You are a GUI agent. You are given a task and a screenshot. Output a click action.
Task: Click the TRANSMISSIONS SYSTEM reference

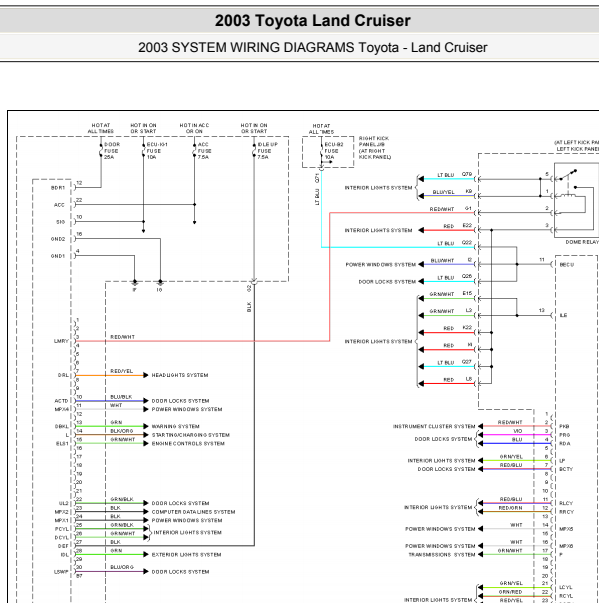[x=441, y=555]
